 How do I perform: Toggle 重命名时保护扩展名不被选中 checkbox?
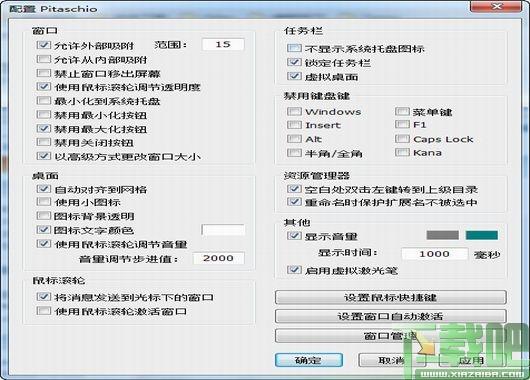point(294,202)
